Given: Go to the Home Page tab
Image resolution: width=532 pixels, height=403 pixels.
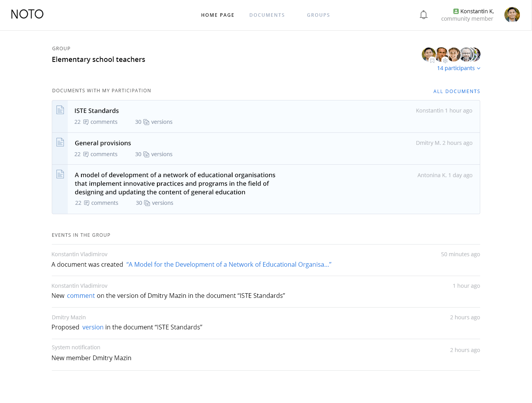Looking at the screenshot, I should tap(218, 15).
